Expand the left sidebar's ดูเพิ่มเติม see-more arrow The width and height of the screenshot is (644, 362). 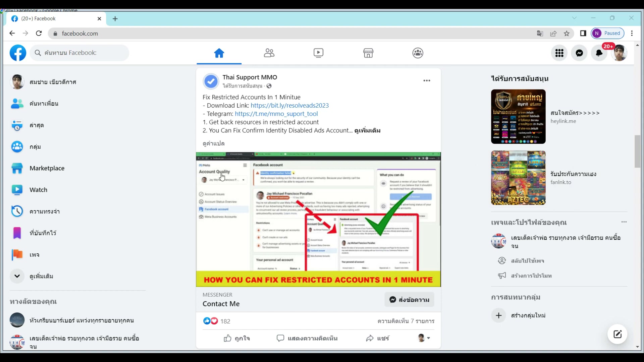point(17,276)
